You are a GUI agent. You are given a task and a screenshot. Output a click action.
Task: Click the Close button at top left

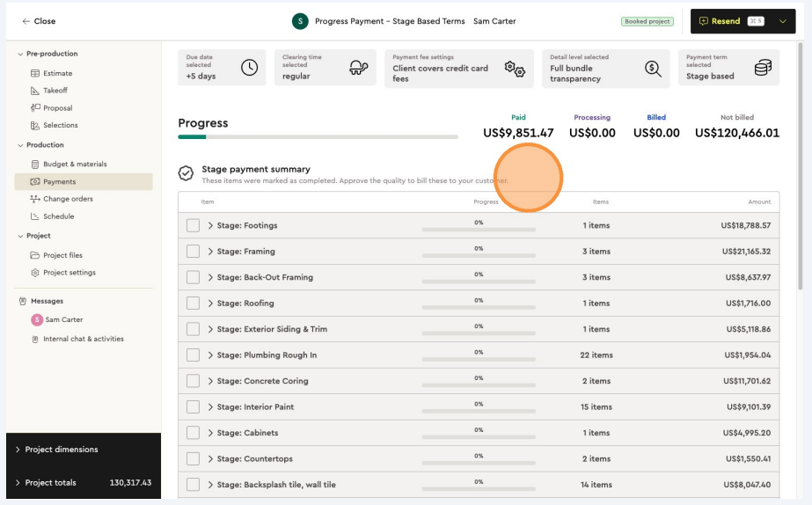coord(39,21)
